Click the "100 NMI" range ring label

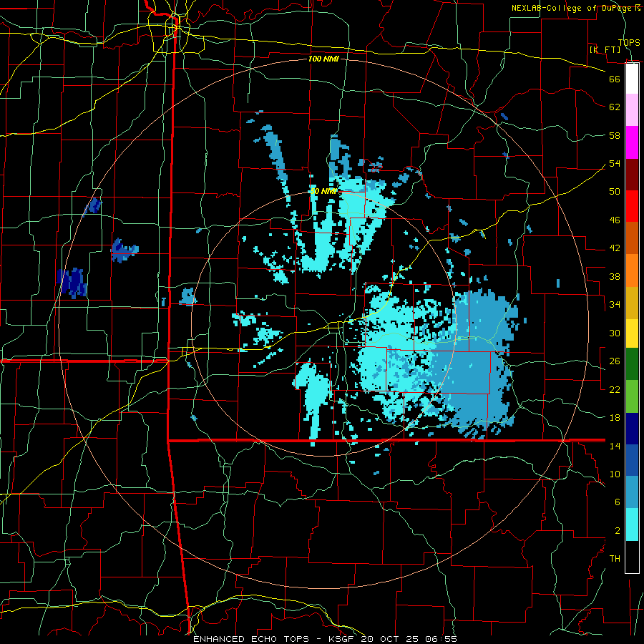323,59
